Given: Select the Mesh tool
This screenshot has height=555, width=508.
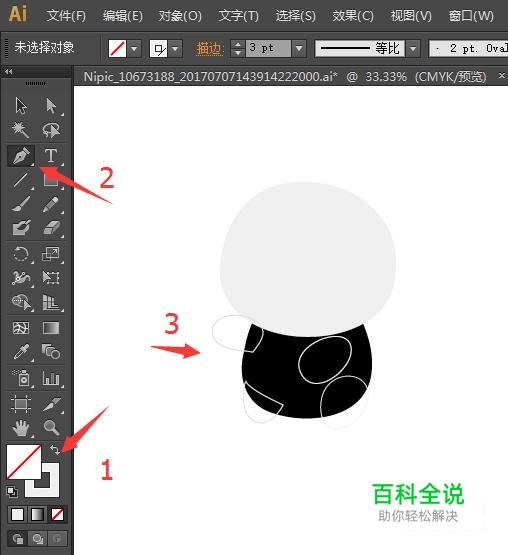Looking at the screenshot, I should [21, 328].
